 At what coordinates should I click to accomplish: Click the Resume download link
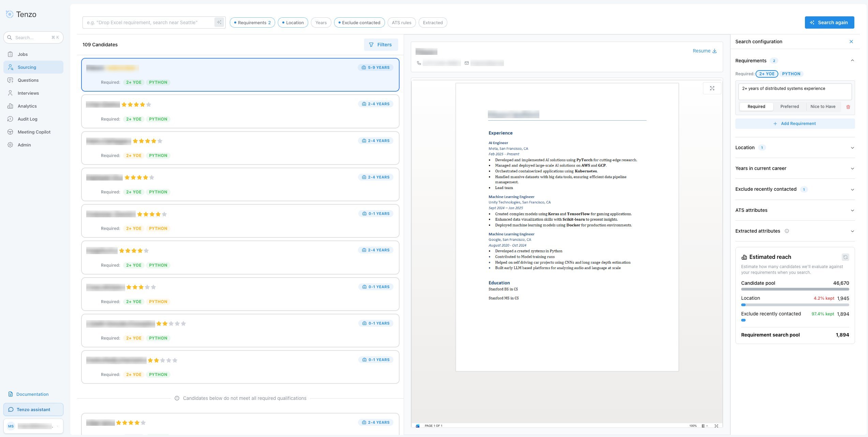[x=705, y=51]
